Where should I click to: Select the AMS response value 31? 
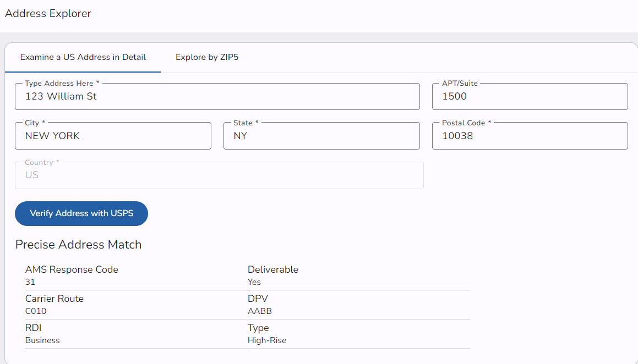click(30, 282)
